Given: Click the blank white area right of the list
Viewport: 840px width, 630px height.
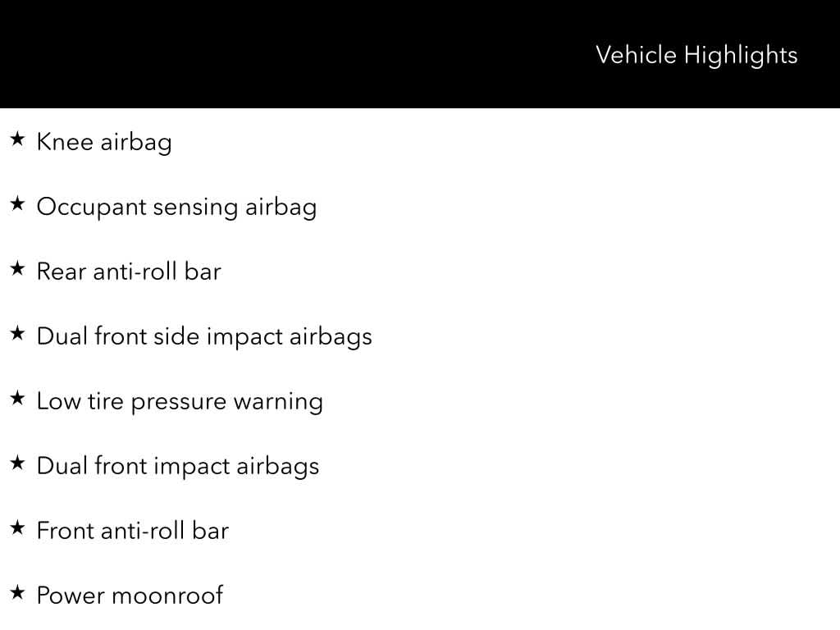Looking at the screenshot, I should click(x=615, y=369).
